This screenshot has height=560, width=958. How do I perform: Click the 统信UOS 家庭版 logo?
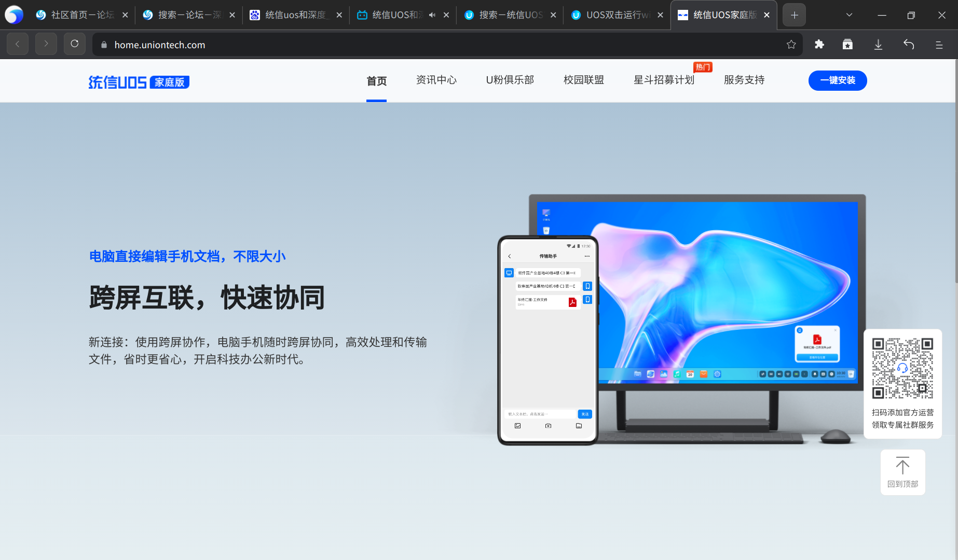click(x=139, y=82)
